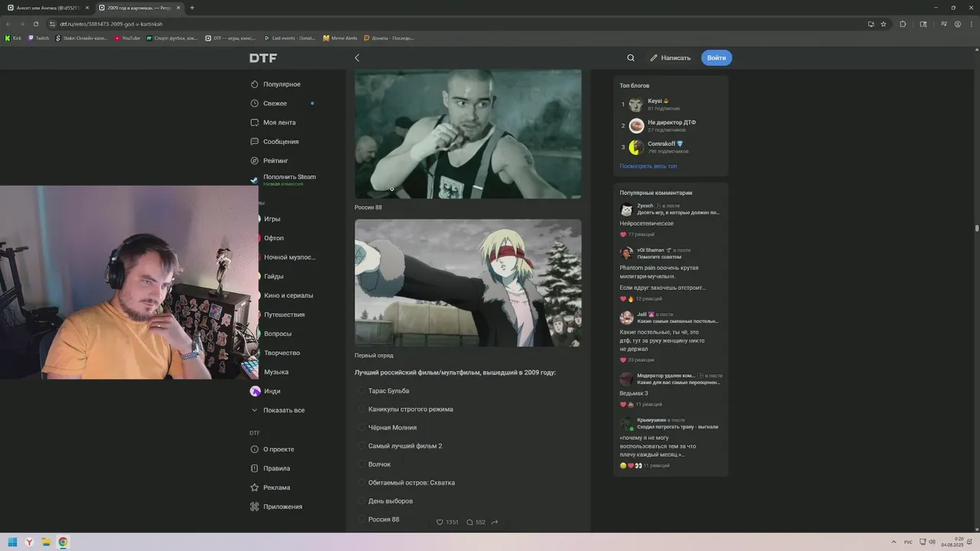
Task: Open Приложения page in the sidebar
Action: [276, 507]
